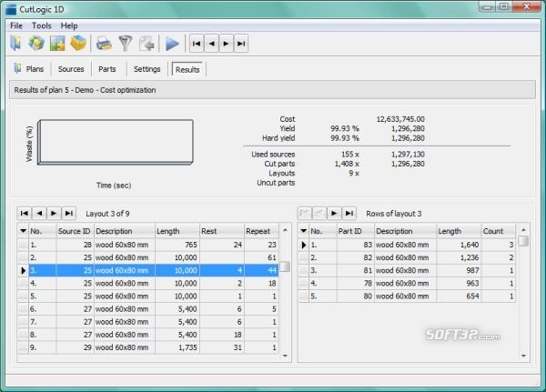
Task: Select highlighted layout row 3
Action: pos(148,270)
